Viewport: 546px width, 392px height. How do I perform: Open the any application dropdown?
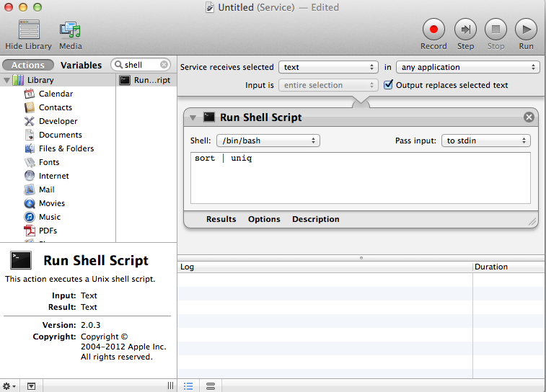pyautogui.click(x=468, y=67)
